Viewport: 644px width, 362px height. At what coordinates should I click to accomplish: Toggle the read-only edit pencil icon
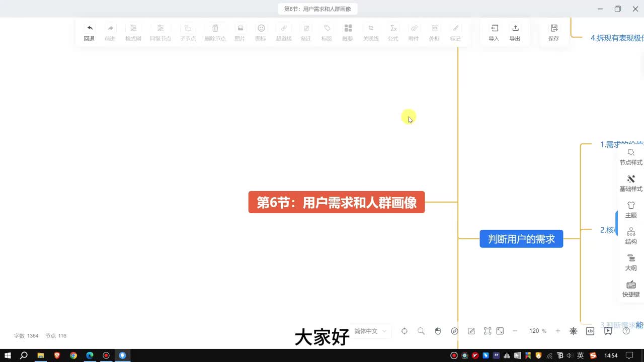pos(471,331)
